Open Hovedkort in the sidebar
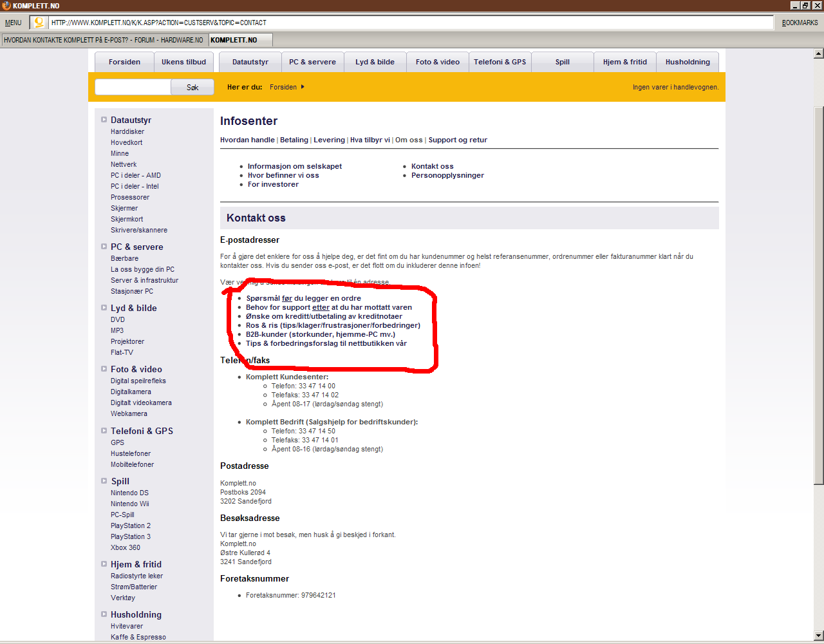The image size is (824, 644). (x=127, y=142)
